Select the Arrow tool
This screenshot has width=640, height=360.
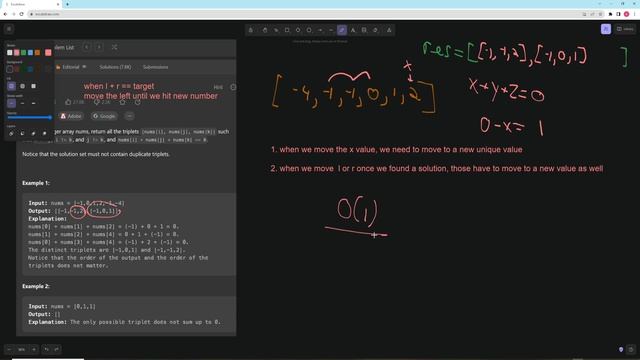coord(320,30)
